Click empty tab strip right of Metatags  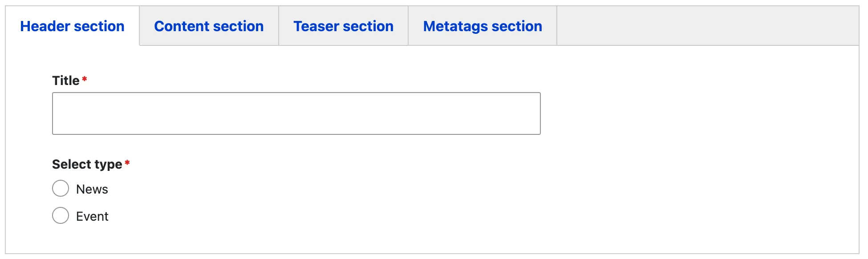point(708,26)
